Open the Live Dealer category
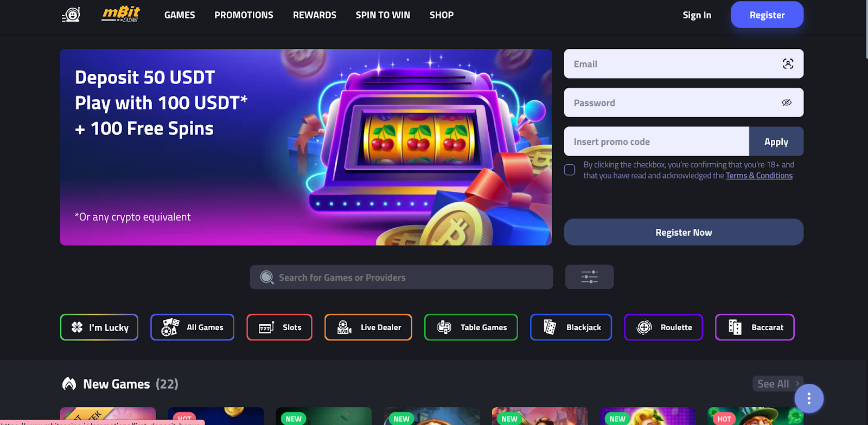 click(x=368, y=327)
